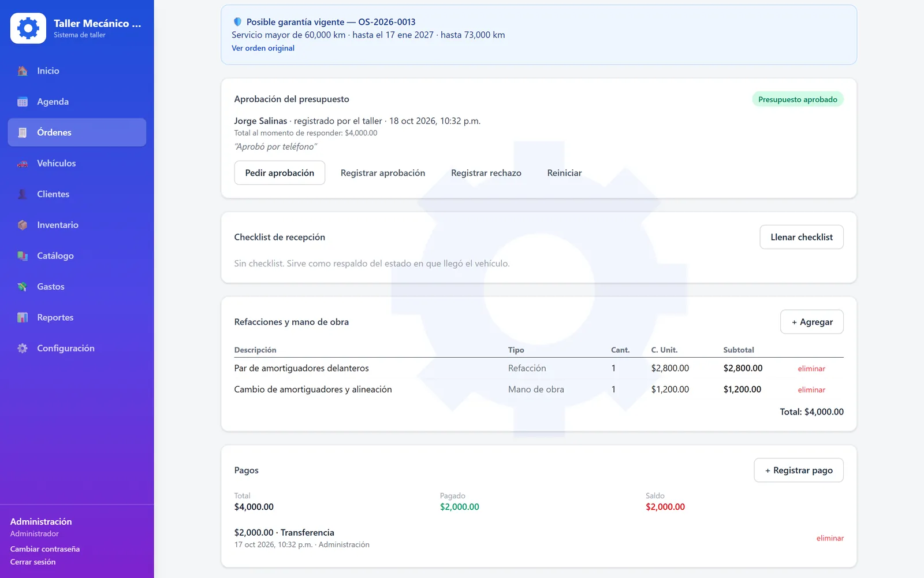Click the Gastos money icon

coord(23,287)
